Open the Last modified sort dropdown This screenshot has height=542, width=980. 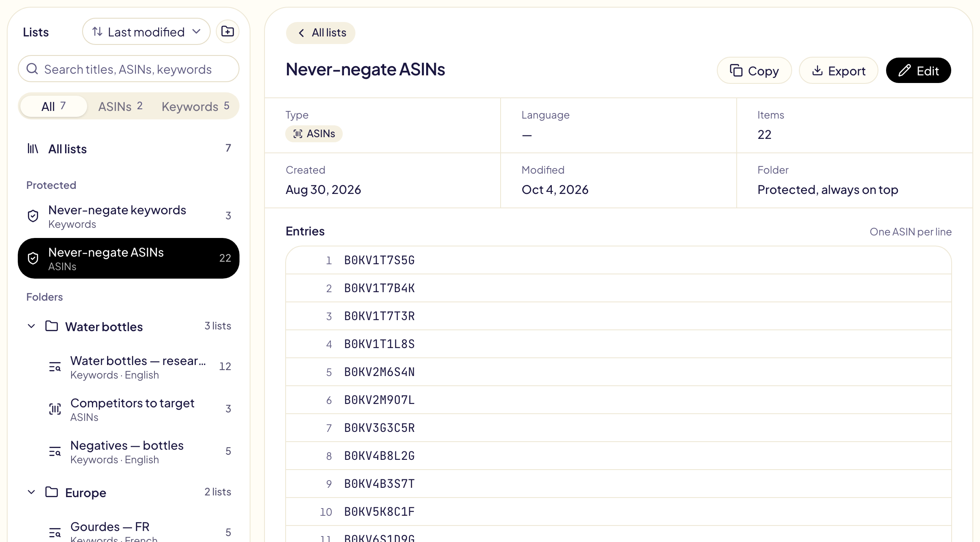(146, 31)
